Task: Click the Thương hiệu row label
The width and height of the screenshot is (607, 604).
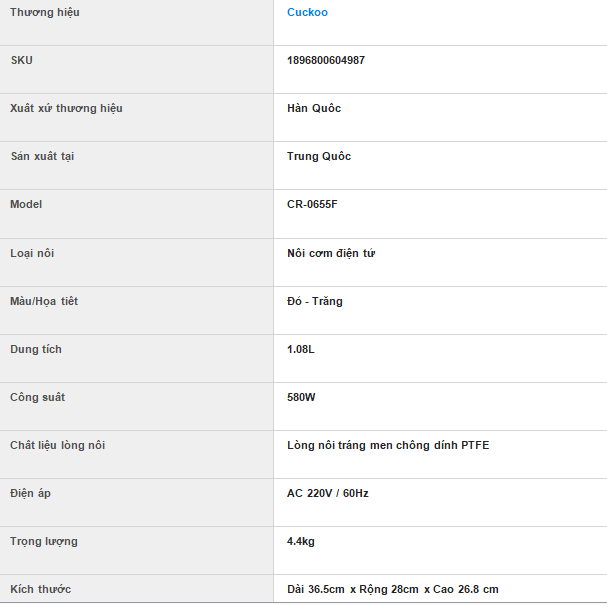Action: coord(45,13)
